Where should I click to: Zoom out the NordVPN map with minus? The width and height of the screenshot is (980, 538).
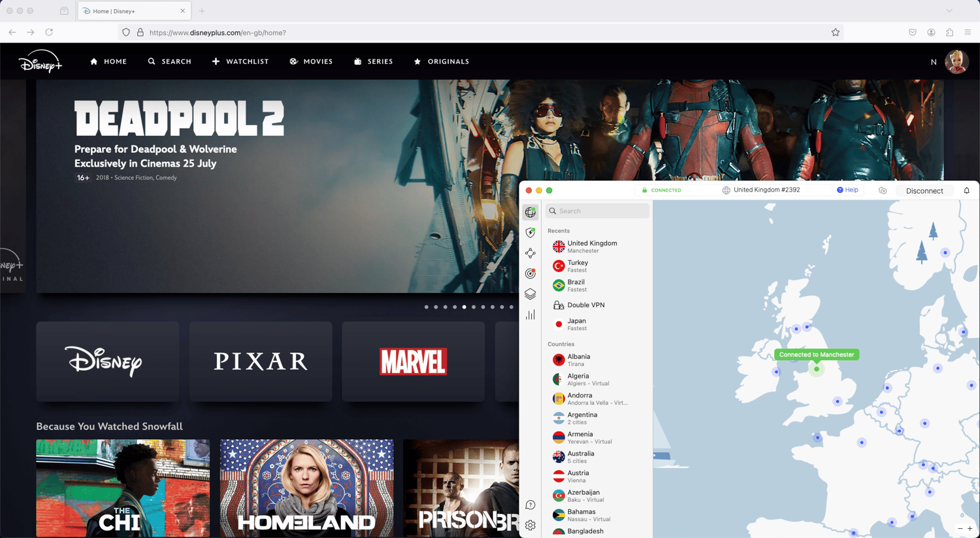coord(960,528)
